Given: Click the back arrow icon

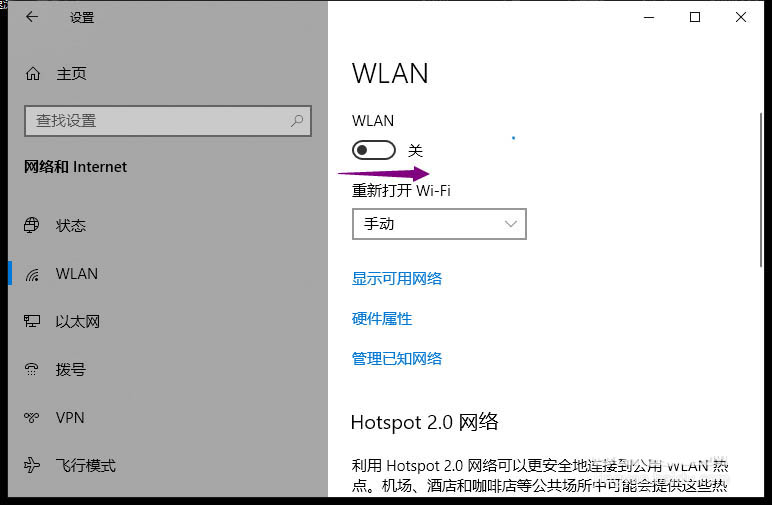Looking at the screenshot, I should 32,17.
